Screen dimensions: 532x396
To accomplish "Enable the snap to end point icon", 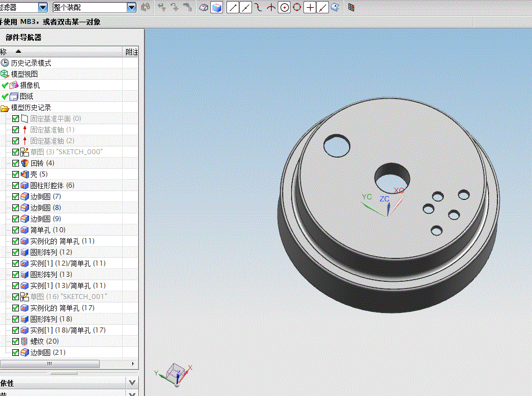I will 233,7.
